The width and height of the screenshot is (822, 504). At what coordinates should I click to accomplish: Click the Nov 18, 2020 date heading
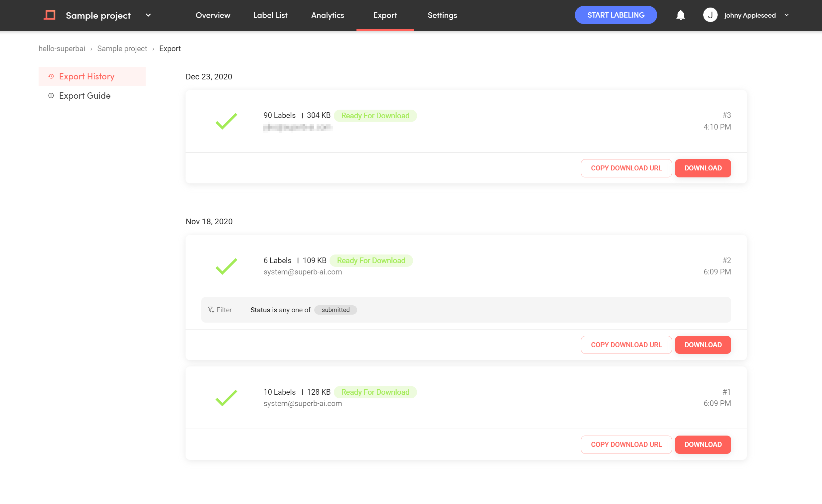coord(209,221)
